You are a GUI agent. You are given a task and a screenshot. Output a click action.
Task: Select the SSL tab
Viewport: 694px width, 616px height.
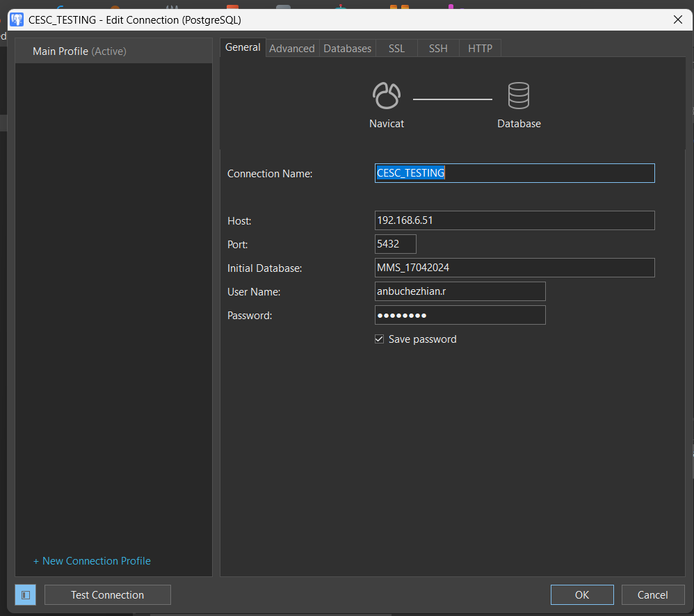click(396, 49)
